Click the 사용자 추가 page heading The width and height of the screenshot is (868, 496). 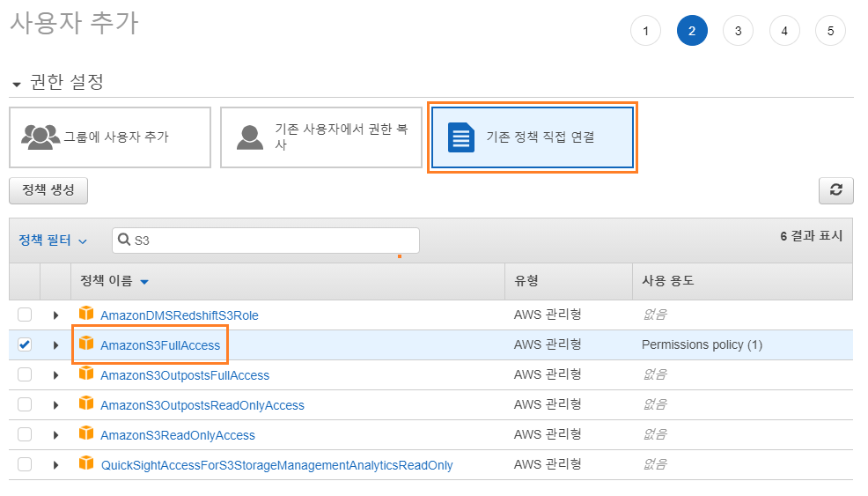(74, 23)
